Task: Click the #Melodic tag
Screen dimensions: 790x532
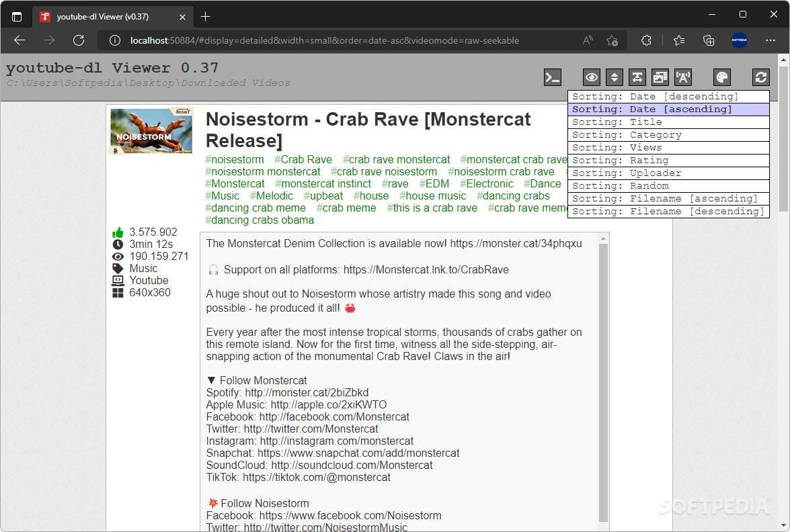Action: point(272,195)
